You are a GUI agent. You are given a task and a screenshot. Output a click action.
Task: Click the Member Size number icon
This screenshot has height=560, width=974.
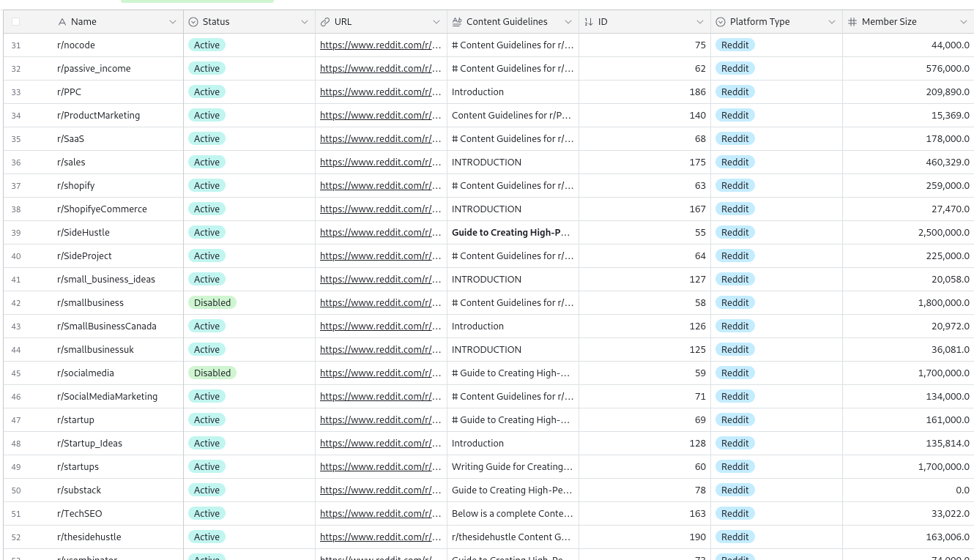852,22
